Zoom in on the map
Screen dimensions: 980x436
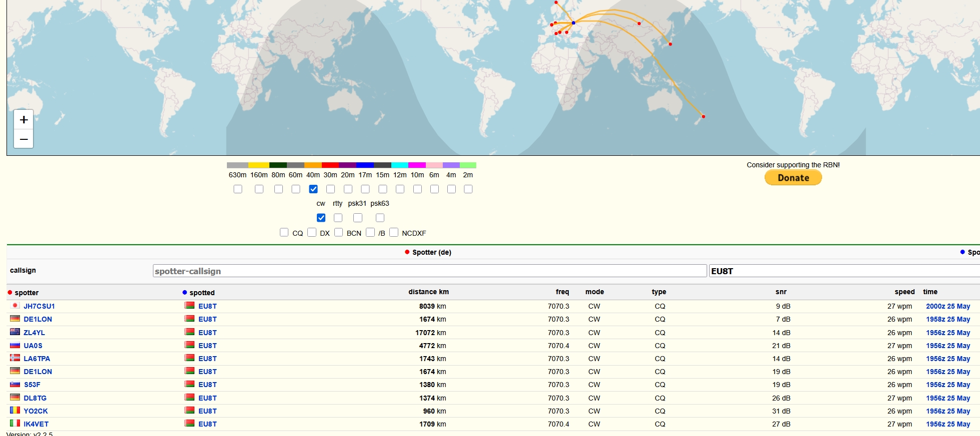(x=23, y=120)
